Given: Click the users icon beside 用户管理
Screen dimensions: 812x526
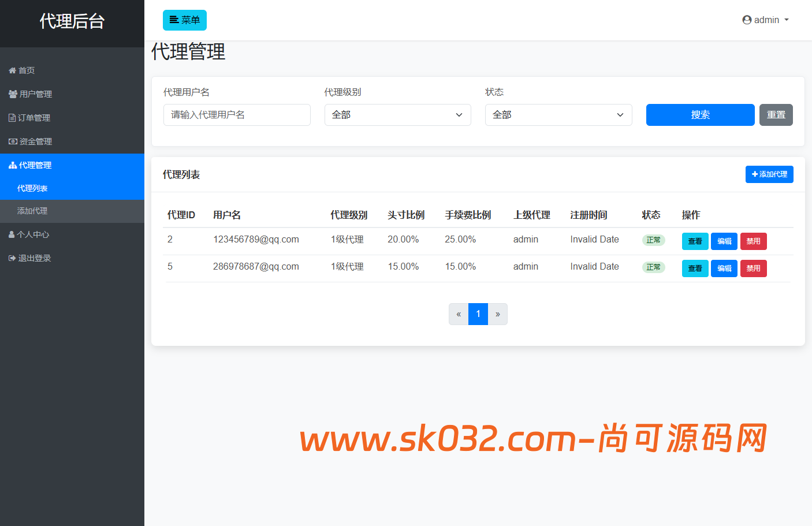Looking at the screenshot, I should click(x=13, y=94).
